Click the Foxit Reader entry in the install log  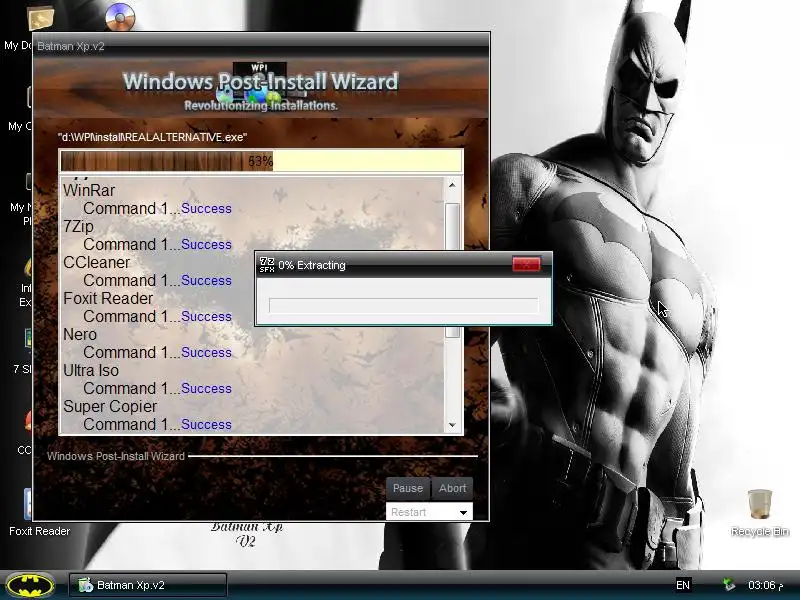pyautogui.click(x=108, y=298)
